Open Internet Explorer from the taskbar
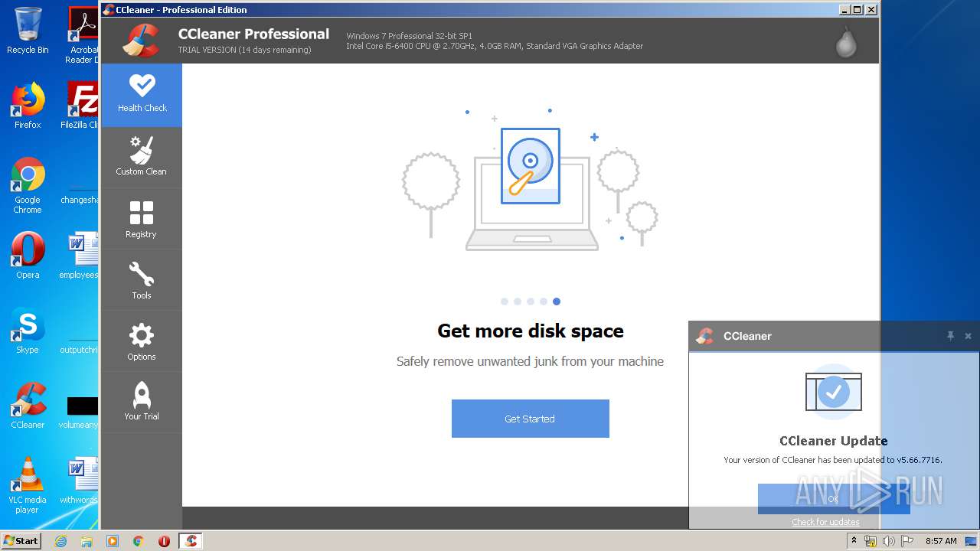This screenshot has width=980, height=551. click(60, 541)
